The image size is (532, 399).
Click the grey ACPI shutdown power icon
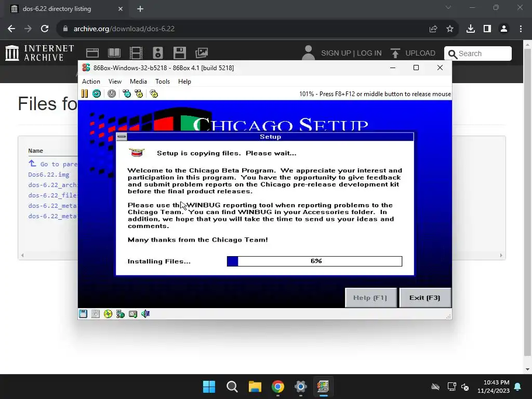tap(112, 94)
